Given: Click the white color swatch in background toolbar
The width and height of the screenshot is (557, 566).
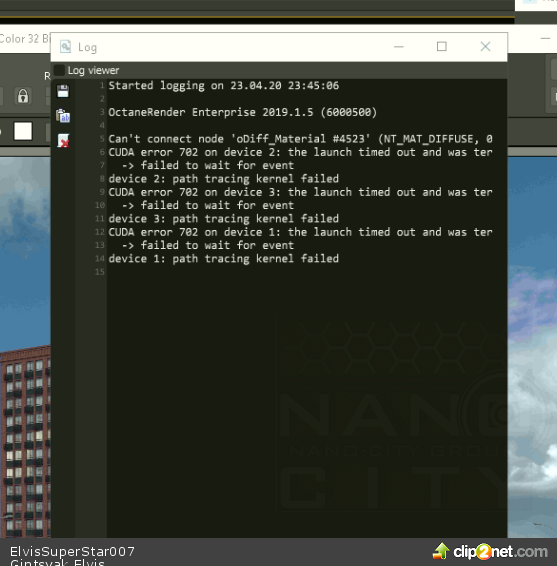Looking at the screenshot, I should point(23,131).
